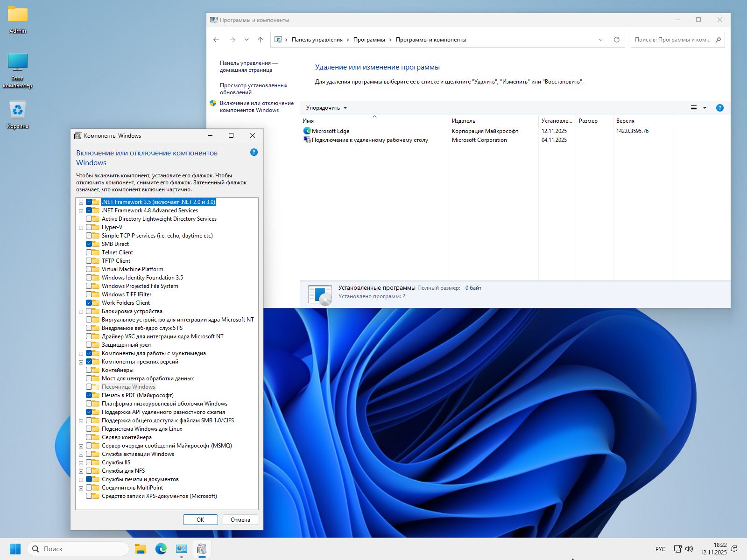The width and height of the screenshot is (747, 560).
Task: Click the Программы breadcrumb in address bar
Action: [x=369, y=40]
